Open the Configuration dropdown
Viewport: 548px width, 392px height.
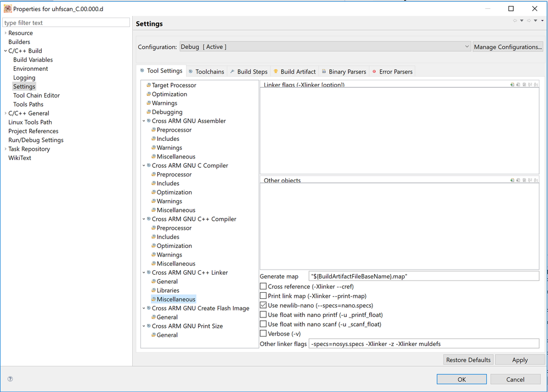pyautogui.click(x=325, y=47)
